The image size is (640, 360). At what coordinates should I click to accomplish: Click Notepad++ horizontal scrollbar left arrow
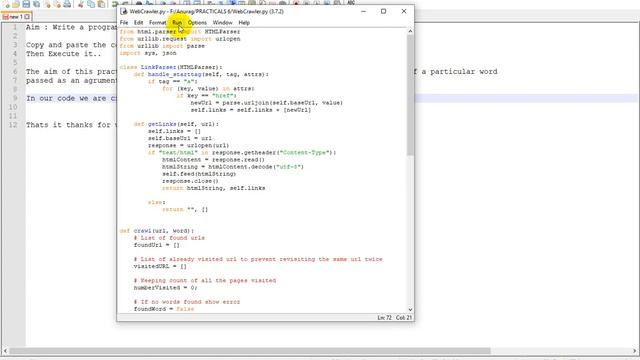point(5,351)
